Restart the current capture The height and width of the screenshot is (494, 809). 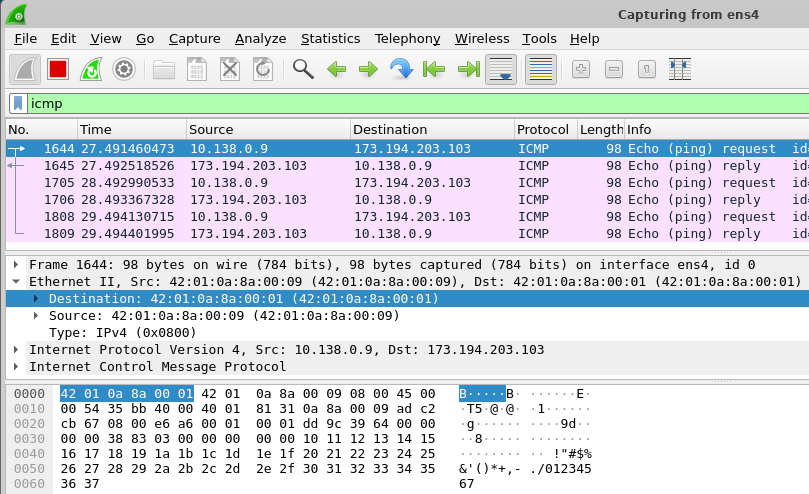coord(91,69)
